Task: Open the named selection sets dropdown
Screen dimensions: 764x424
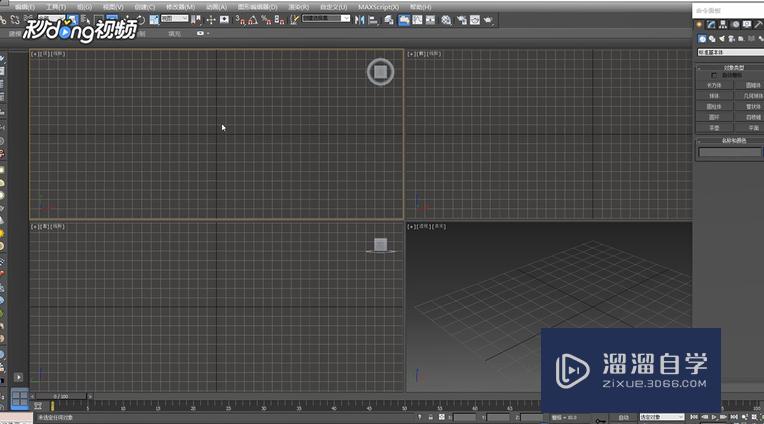Action: (x=326, y=18)
